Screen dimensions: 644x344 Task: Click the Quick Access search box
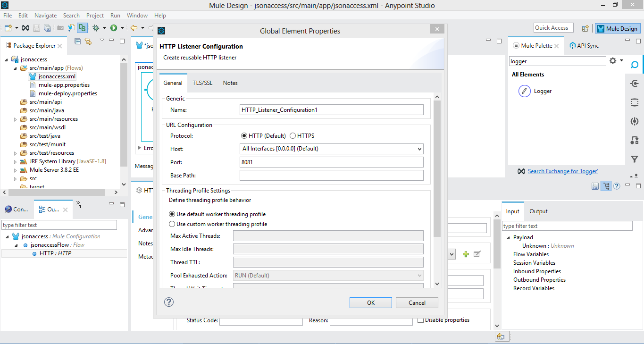[x=553, y=28]
